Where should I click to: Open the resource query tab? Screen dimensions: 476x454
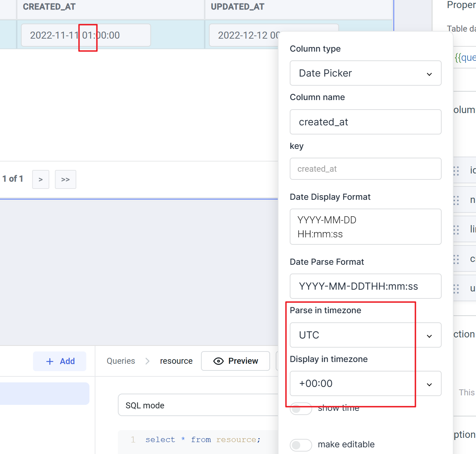176,361
